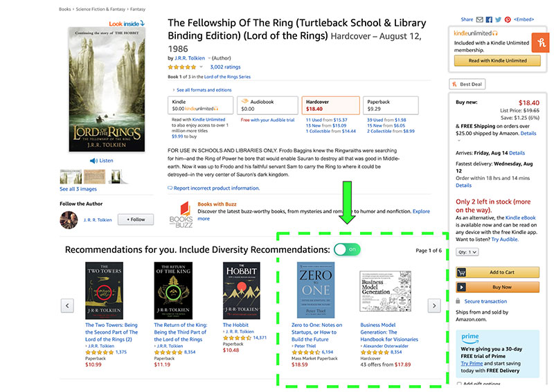Select the Paperback format tab
This screenshot has width=554, height=392.
pyautogui.click(x=391, y=105)
